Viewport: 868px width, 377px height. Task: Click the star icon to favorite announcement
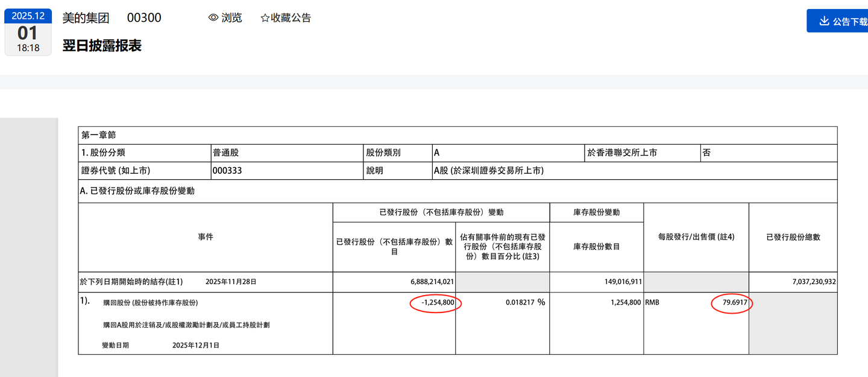(x=265, y=18)
